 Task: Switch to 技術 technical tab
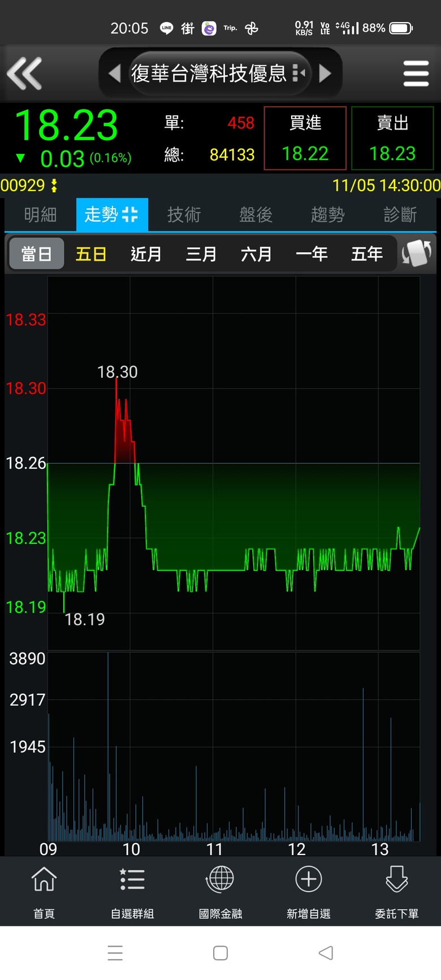tap(184, 215)
